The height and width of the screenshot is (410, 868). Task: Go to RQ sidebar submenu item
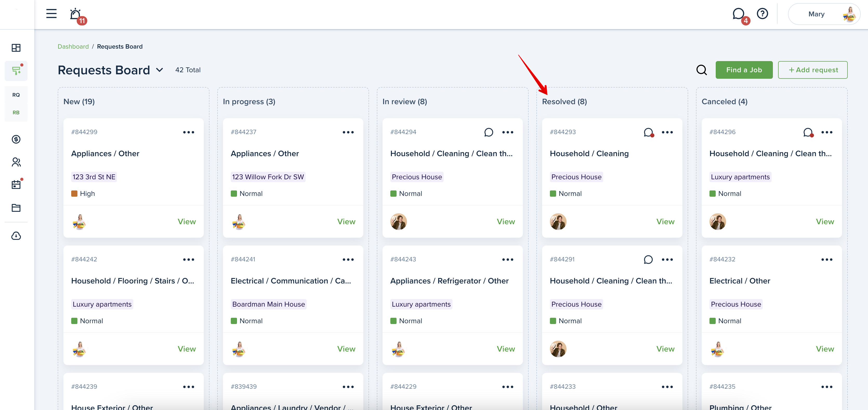click(x=16, y=95)
